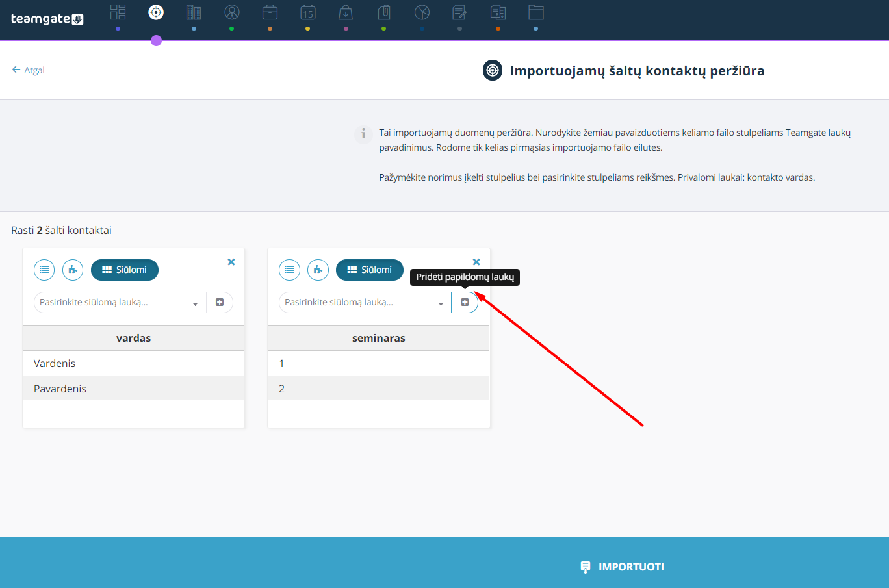The image size is (889, 588).
Task: Remove the vardas column card
Action: (x=231, y=262)
